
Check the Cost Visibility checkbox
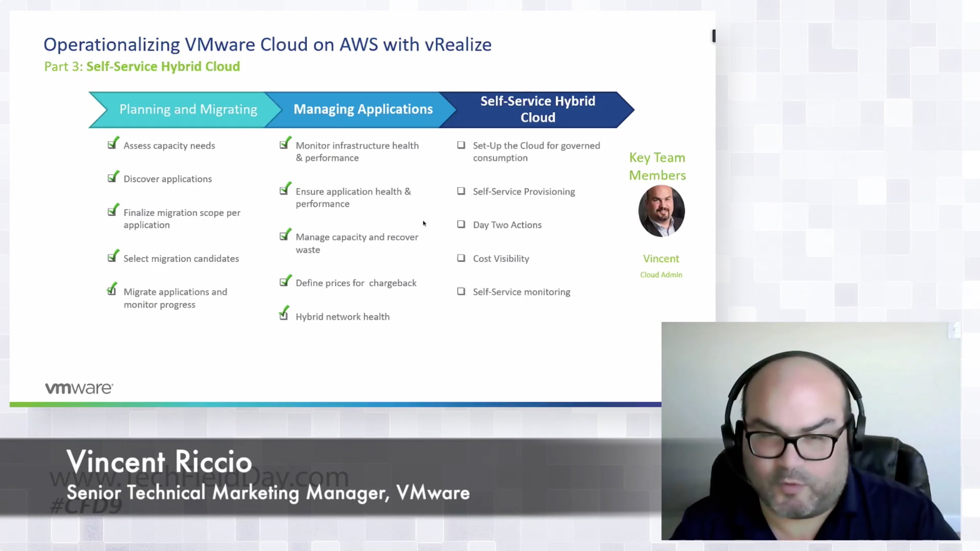click(461, 258)
